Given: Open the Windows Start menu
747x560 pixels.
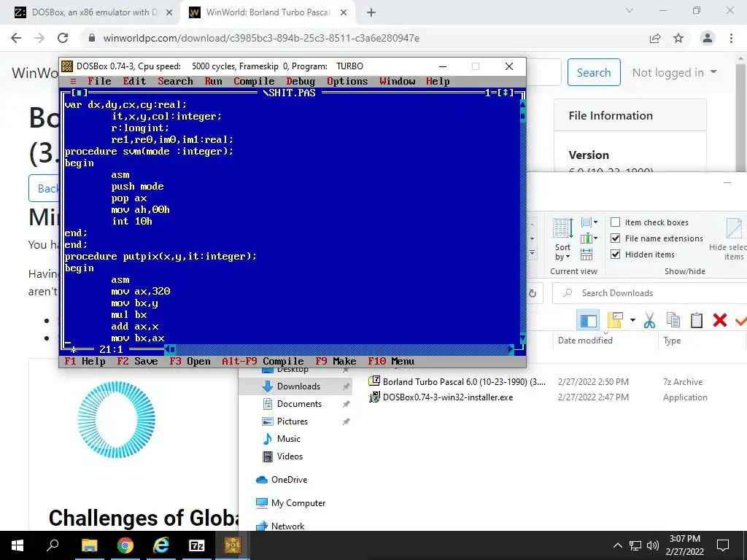Looking at the screenshot, I should (18, 545).
